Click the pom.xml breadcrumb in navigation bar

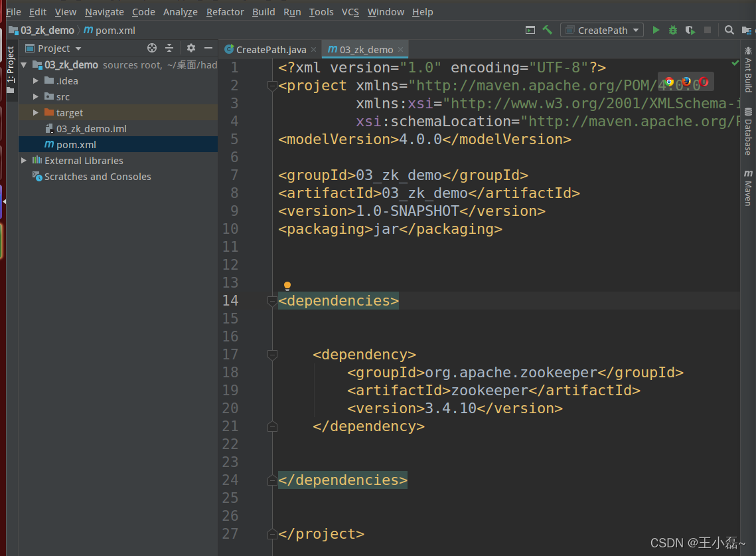click(110, 31)
